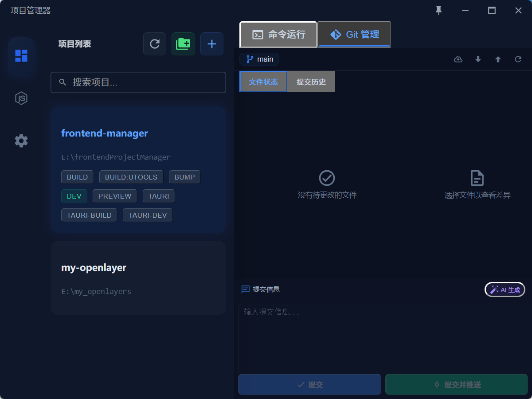Click the 没有待更改的文件 message
Viewport: 532px width, 399px height.
327,195
